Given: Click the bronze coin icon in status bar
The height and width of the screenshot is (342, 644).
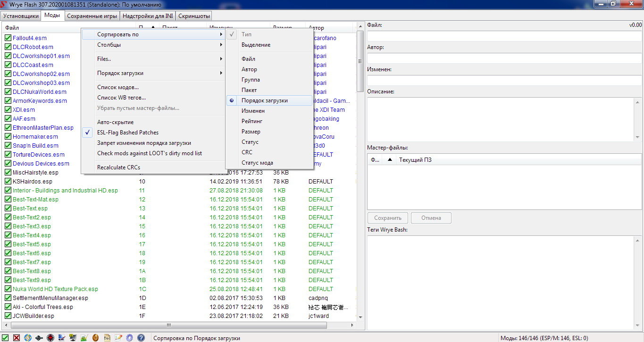Looking at the screenshot, I should coord(95,338).
